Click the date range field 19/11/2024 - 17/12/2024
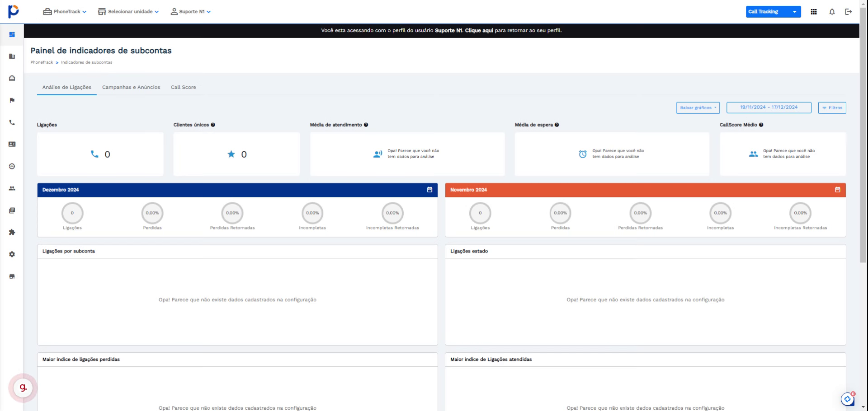 tap(769, 107)
